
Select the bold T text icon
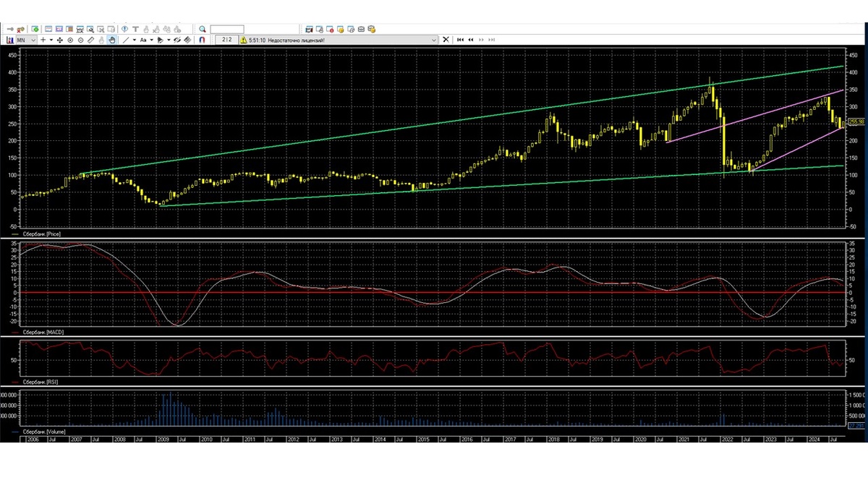(135, 29)
